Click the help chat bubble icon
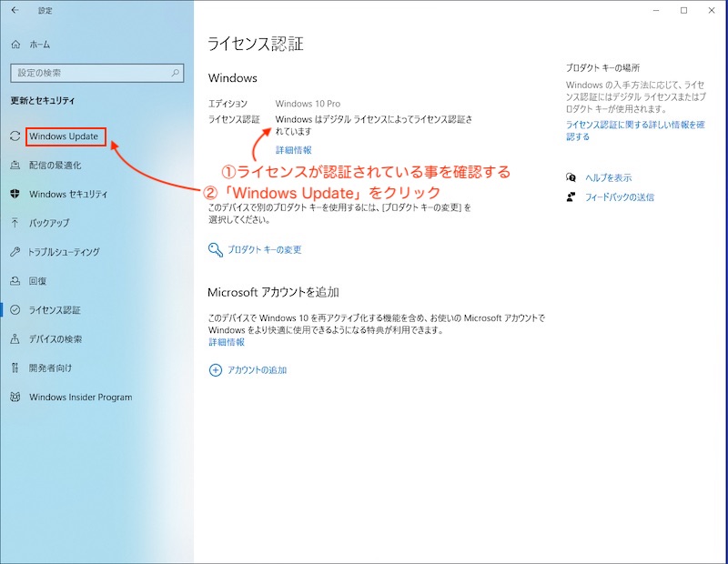 pos(571,177)
